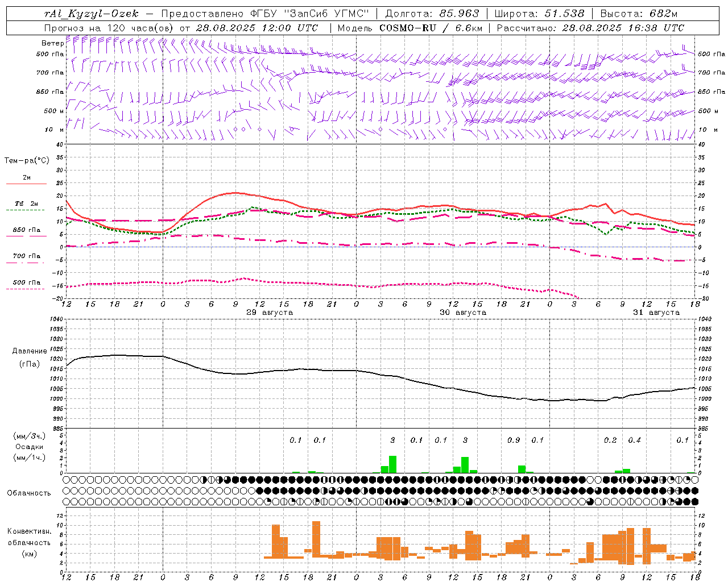Click the Долгота: 85.963 value
The image size is (728, 582).
click(x=432, y=14)
